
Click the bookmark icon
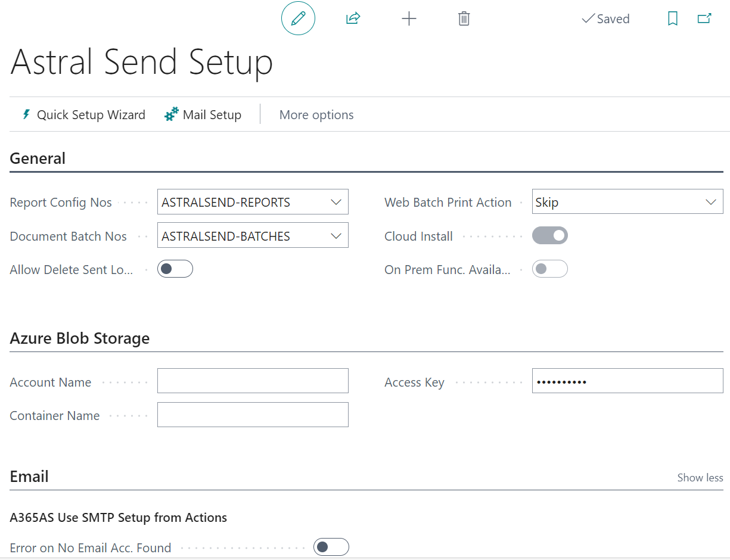coord(672,19)
